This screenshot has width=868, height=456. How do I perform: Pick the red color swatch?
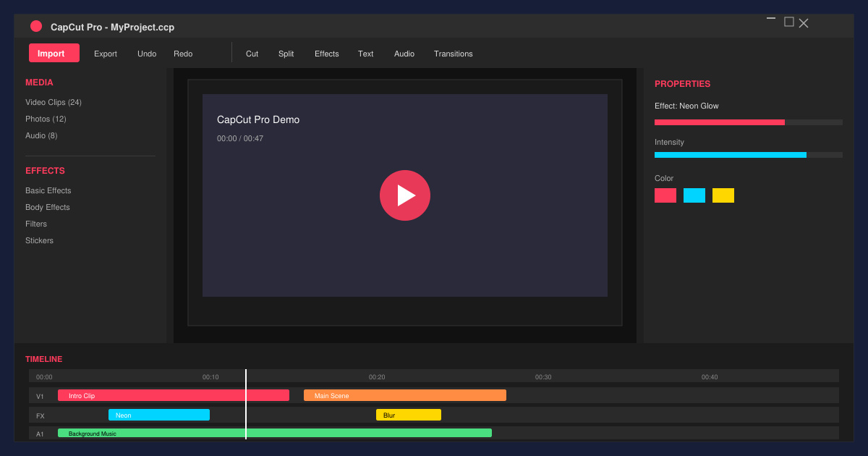[665, 195]
